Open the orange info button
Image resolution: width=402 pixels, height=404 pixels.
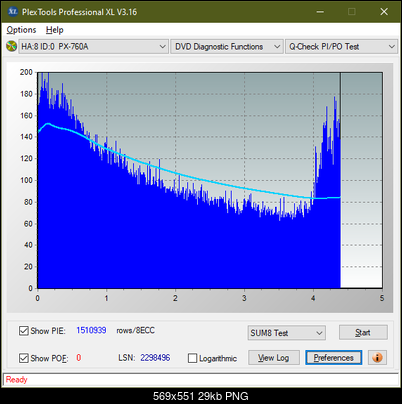point(377,358)
